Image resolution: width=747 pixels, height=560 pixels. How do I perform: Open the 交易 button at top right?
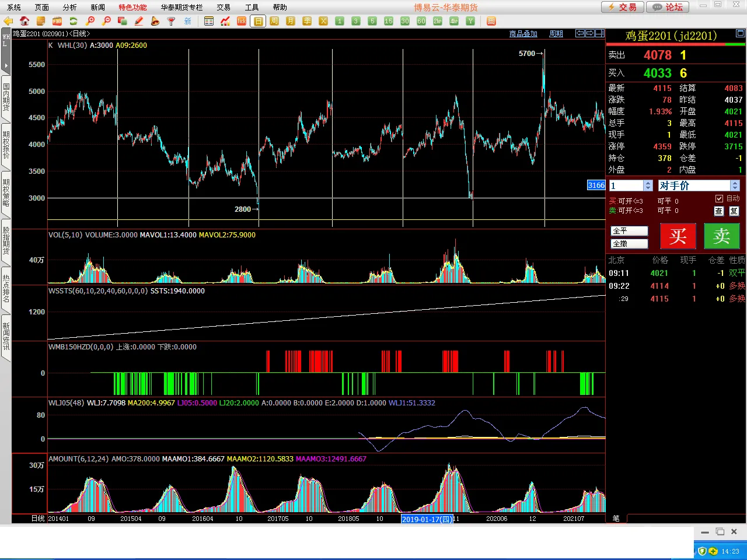tap(623, 7)
